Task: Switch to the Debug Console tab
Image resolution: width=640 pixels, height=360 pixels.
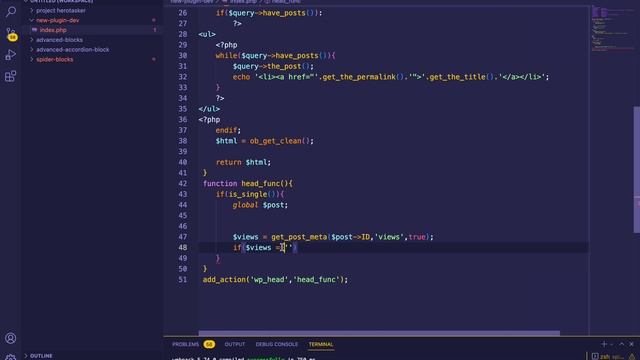Action: (x=277, y=344)
